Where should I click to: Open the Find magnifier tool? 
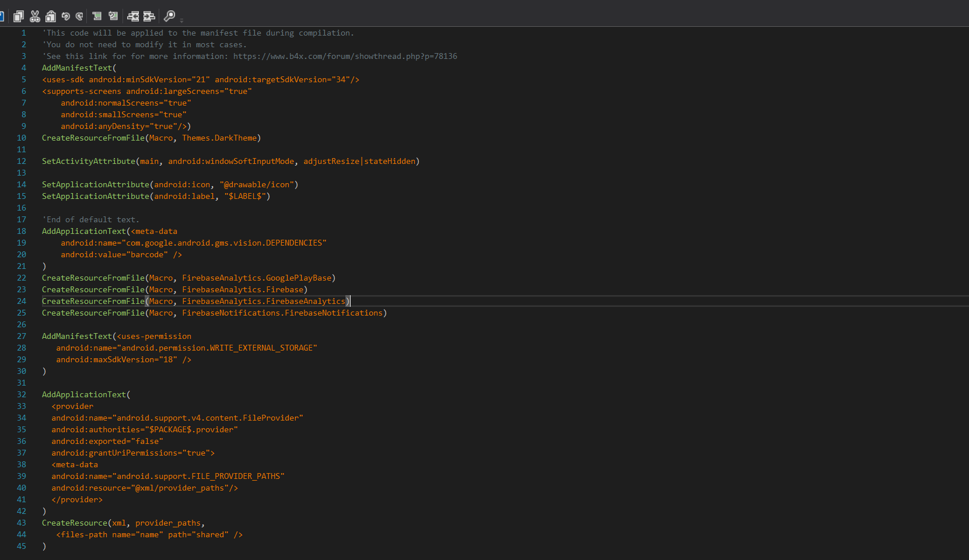coord(169,16)
